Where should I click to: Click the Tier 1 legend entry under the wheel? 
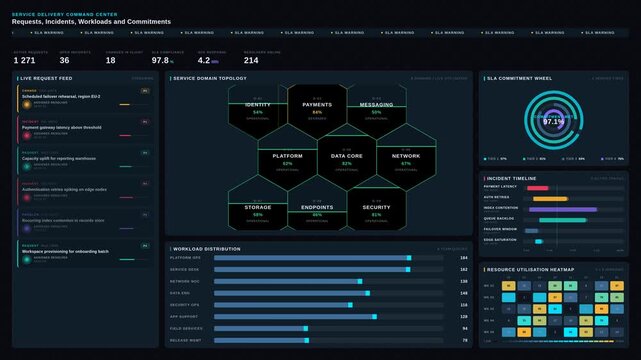(x=495, y=159)
